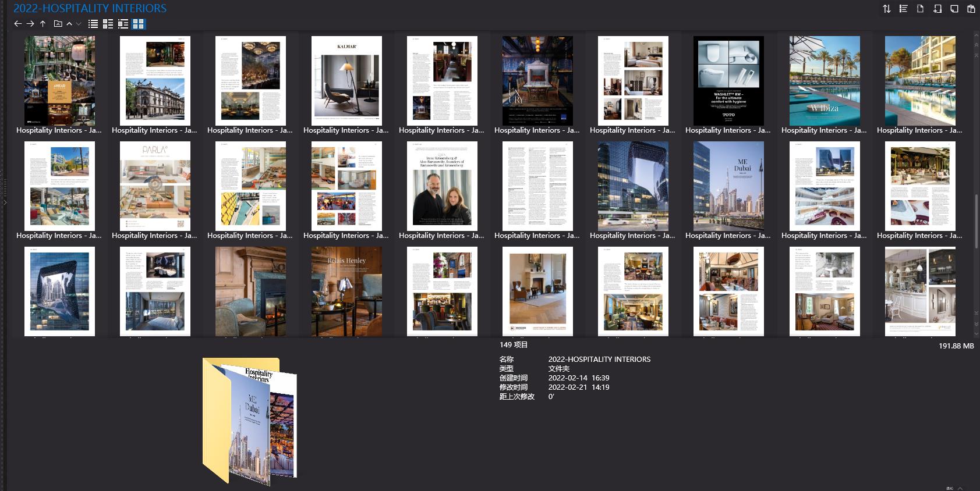Expand the chevron in bottom-right corner
Image resolution: width=980 pixels, height=491 pixels.
960,488
